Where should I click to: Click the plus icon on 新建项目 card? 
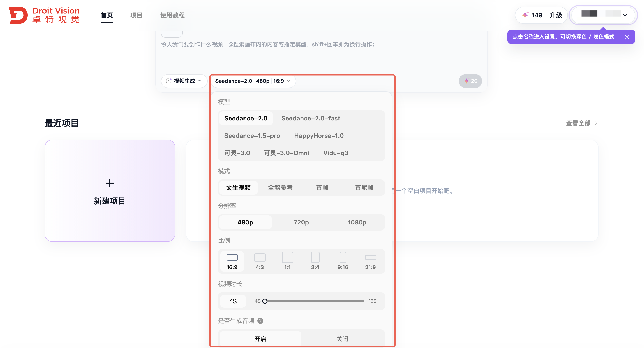click(x=110, y=183)
